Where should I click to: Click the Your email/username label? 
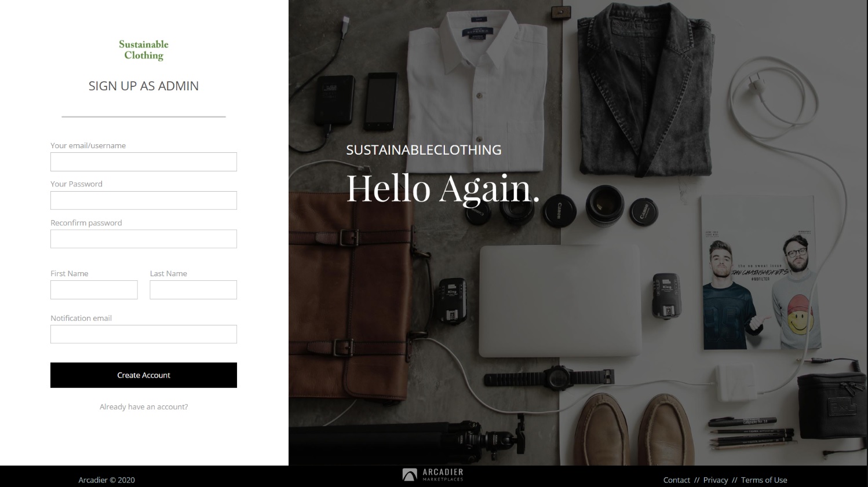[x=88, y=146]
